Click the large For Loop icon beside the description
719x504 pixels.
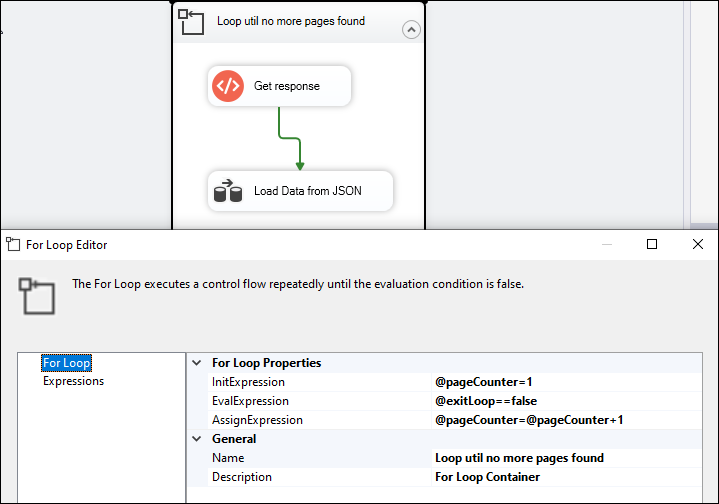coord(37,296)
